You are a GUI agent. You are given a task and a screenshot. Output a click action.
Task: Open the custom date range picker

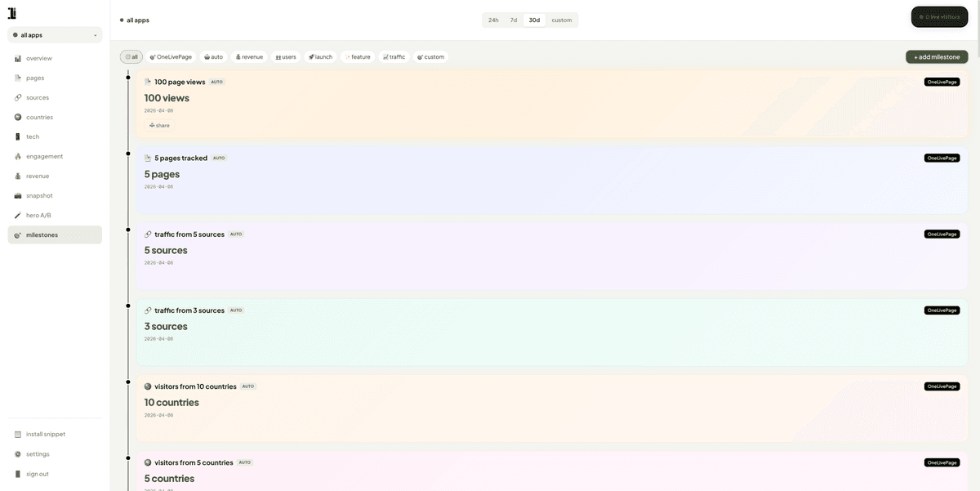coord(561,20)
